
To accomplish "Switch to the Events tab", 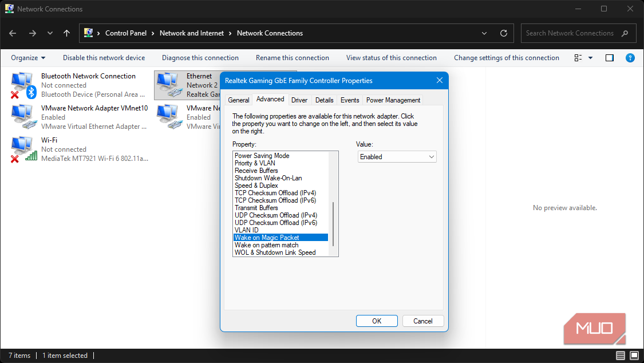I will coord(350,100).
